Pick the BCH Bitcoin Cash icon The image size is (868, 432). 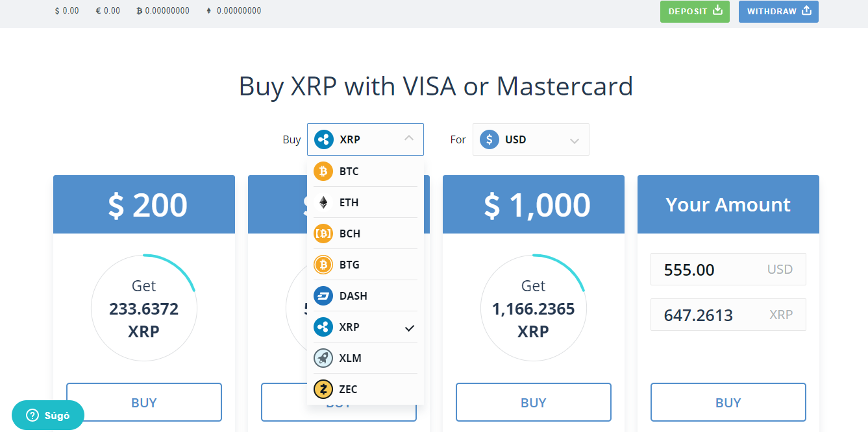(x=323, y=234)
